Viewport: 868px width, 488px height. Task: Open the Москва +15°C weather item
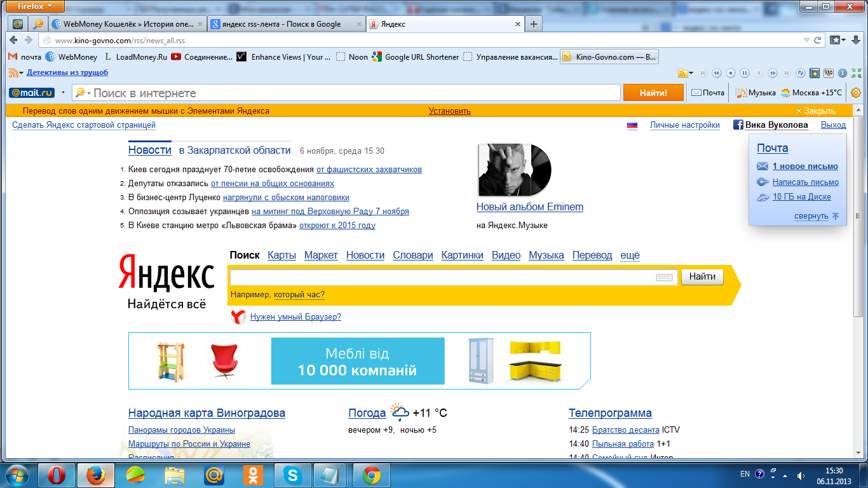pos(811,93)
